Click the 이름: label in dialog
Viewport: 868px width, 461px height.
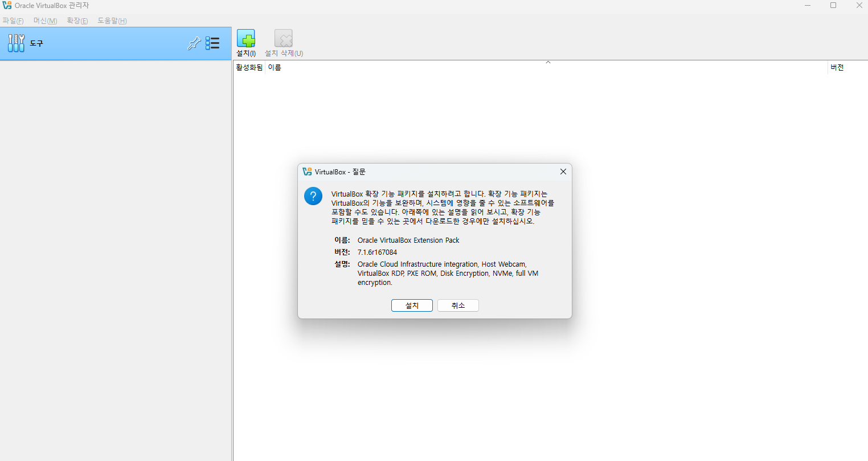[342, 240]
